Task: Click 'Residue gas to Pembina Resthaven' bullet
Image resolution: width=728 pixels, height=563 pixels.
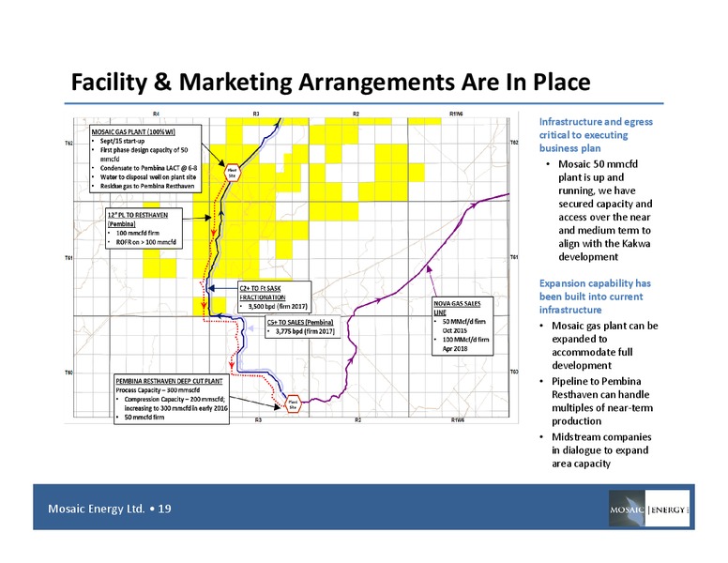Action: (x=147, y=186)
